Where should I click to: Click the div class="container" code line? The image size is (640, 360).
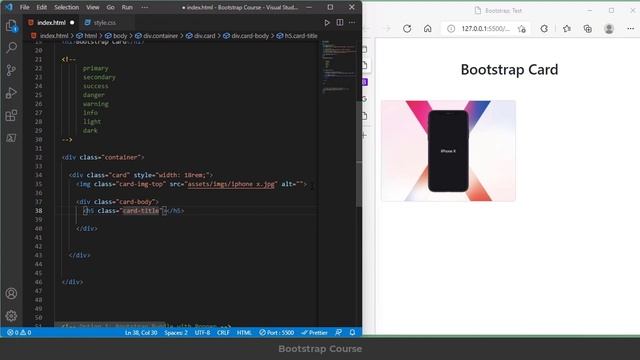click(x=103, y=157)
